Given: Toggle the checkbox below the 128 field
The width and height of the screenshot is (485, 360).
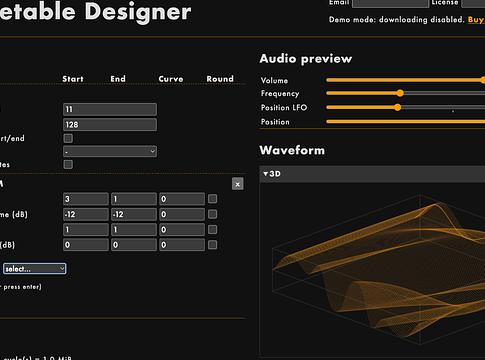Looking at the screenshot, I should (68, 138).
